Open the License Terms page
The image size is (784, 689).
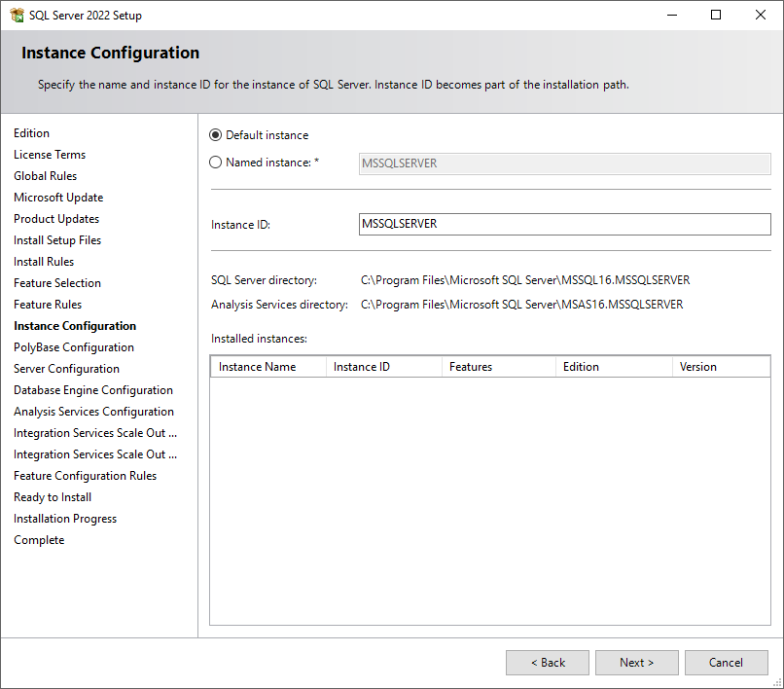[x=50, y=154]
